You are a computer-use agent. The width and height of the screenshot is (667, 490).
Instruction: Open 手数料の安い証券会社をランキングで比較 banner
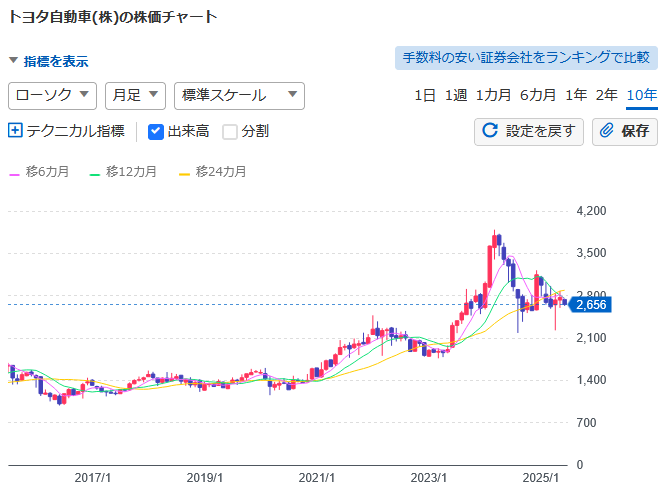coord(526,58)
